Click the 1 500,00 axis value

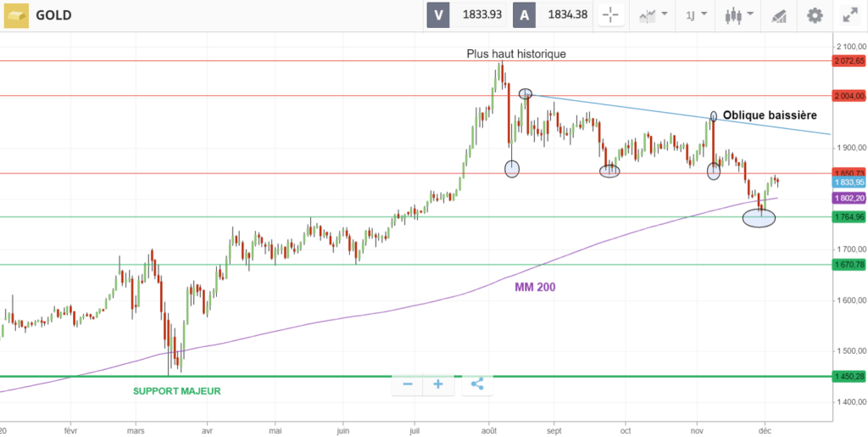pos(850,351)
